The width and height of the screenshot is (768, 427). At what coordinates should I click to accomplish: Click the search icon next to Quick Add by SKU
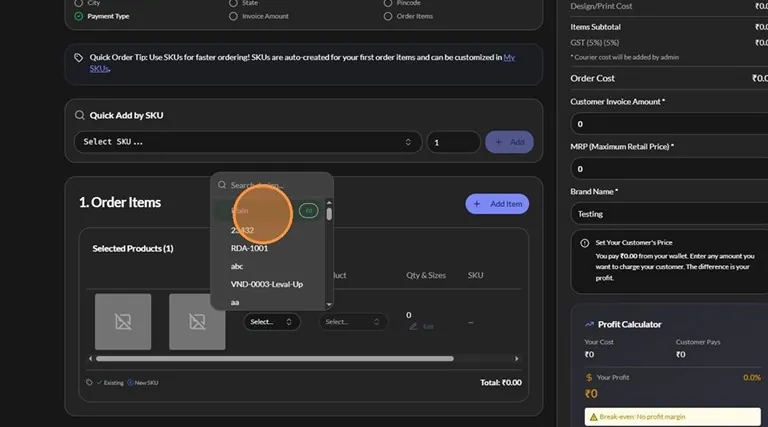(x=79, y=115)
